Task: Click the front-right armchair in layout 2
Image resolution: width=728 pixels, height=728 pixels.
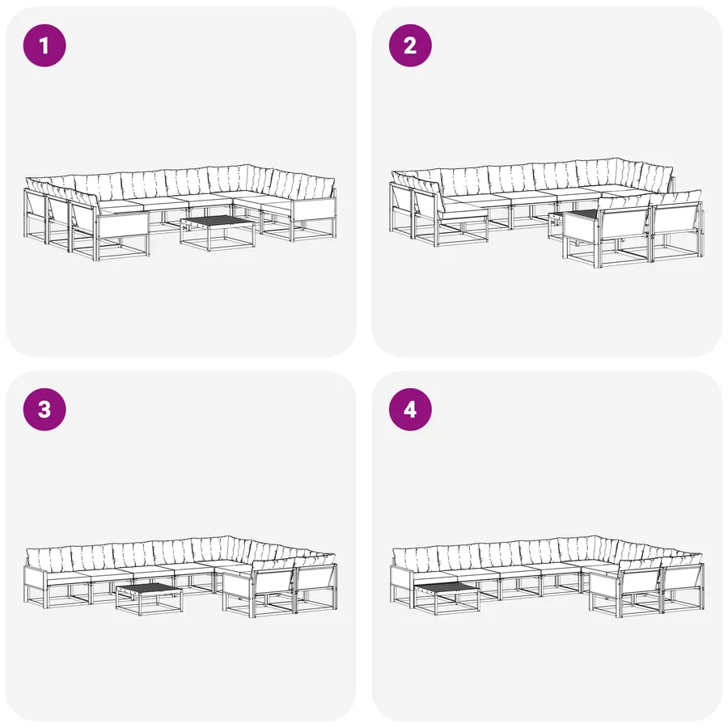Action: [x=678, y=226]
